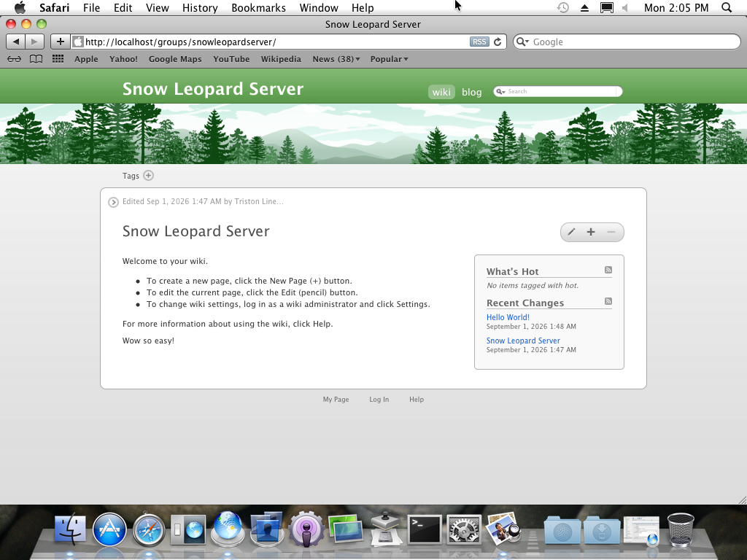Click the New Page plus icon
This screenshot has width=747, height=560.
pos(591,232)
